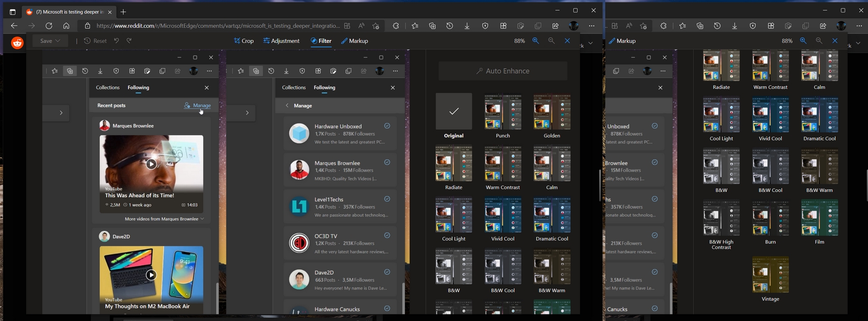Toggle Unboxed follow check in right window

655,126
